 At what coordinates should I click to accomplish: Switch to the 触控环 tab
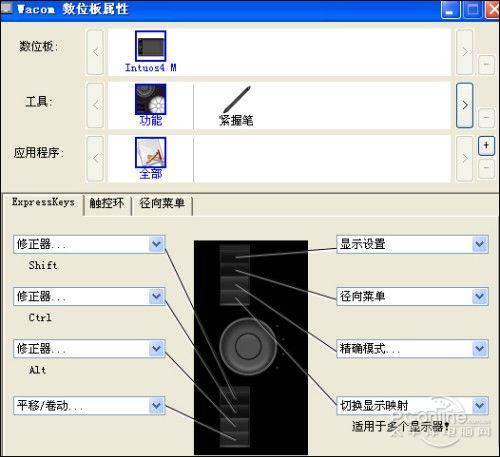click(107, 203)
